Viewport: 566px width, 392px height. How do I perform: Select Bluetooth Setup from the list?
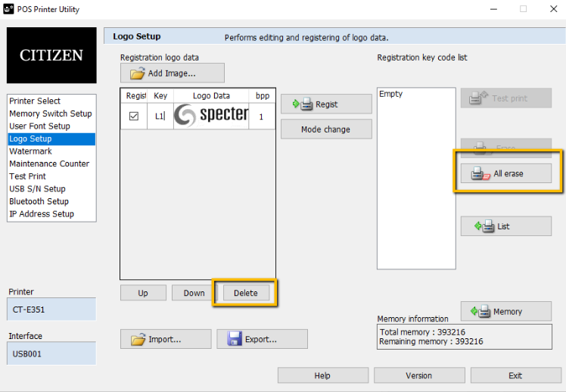[x=39, y=201]
